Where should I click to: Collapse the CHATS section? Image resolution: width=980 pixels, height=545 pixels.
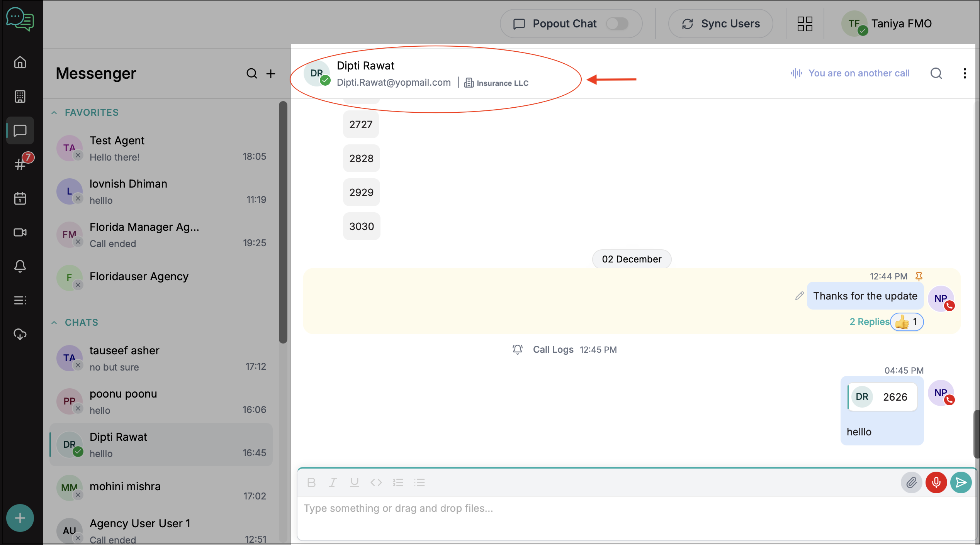click(54, 323)
